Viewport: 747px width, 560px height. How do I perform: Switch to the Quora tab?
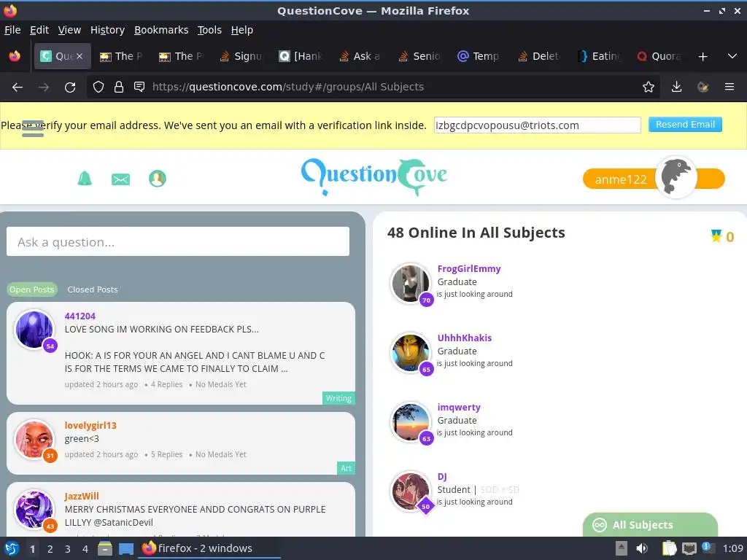coord(659,56)
